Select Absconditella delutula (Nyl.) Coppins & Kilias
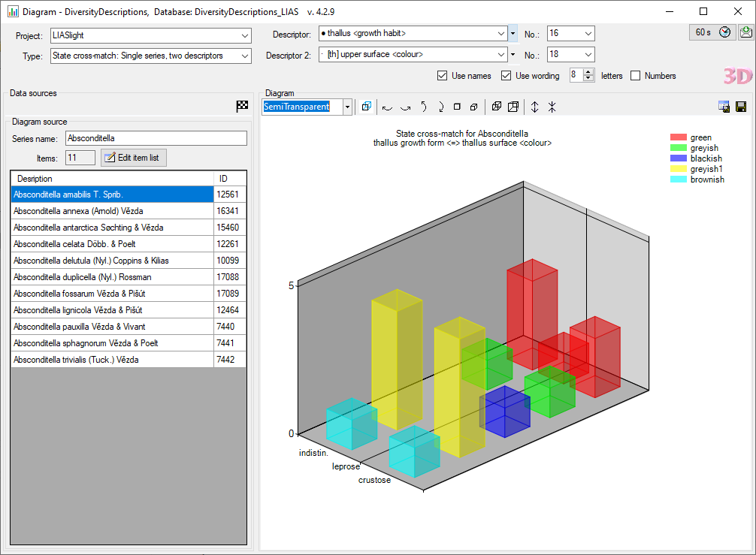 point(112,261)
